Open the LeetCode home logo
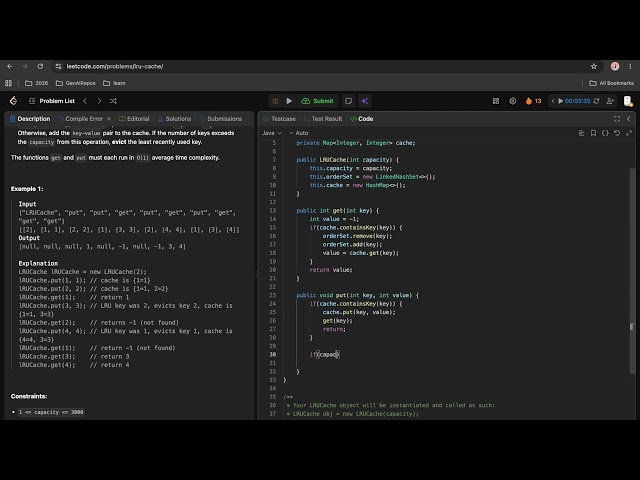 tap(13, 101)
